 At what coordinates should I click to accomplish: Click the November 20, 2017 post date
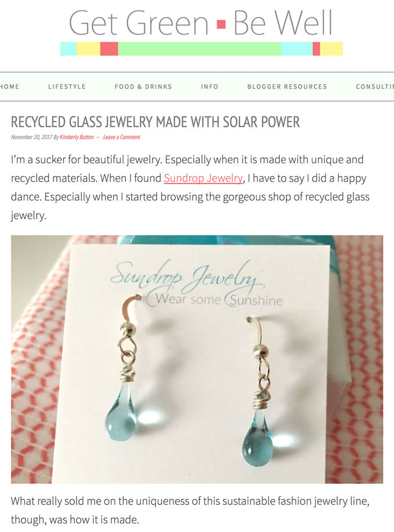click(x=32, y=137)
